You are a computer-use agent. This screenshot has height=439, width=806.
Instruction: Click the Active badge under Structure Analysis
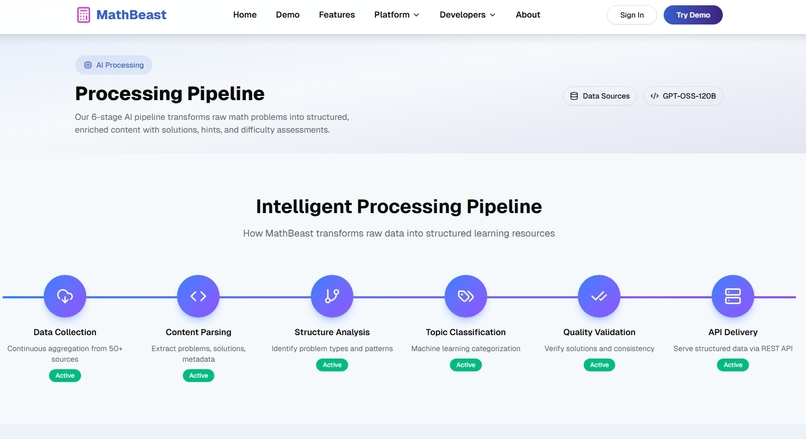tap(332, 365)
